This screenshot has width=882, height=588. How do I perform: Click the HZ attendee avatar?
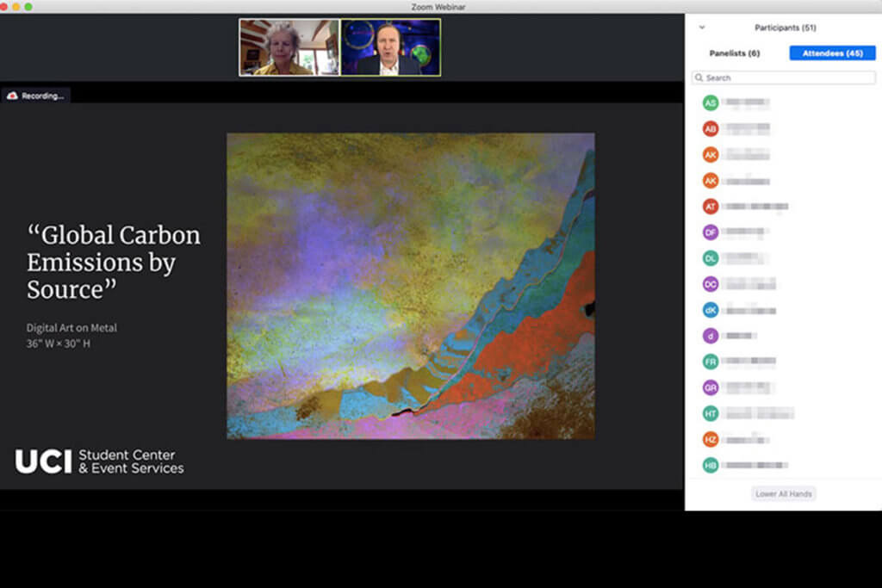[x=710, y=439]
